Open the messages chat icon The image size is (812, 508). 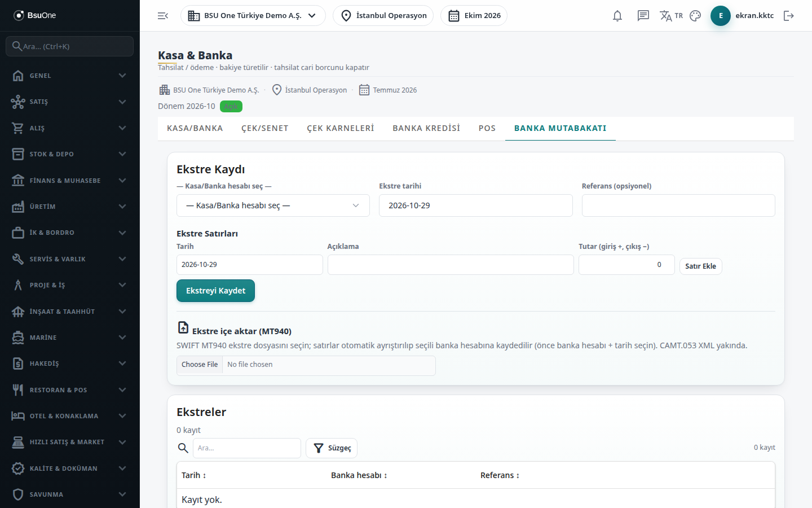point(643,16)
